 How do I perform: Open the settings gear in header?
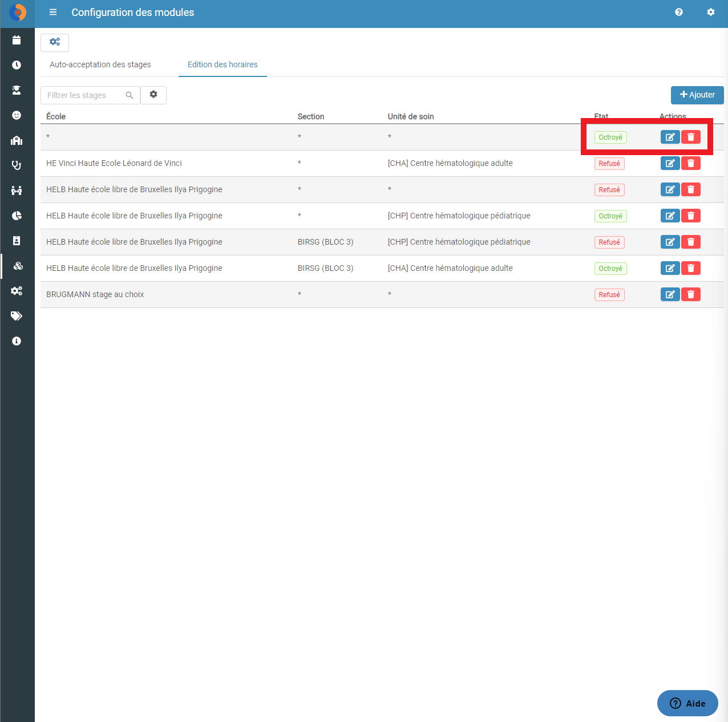[x=711, y=12]
